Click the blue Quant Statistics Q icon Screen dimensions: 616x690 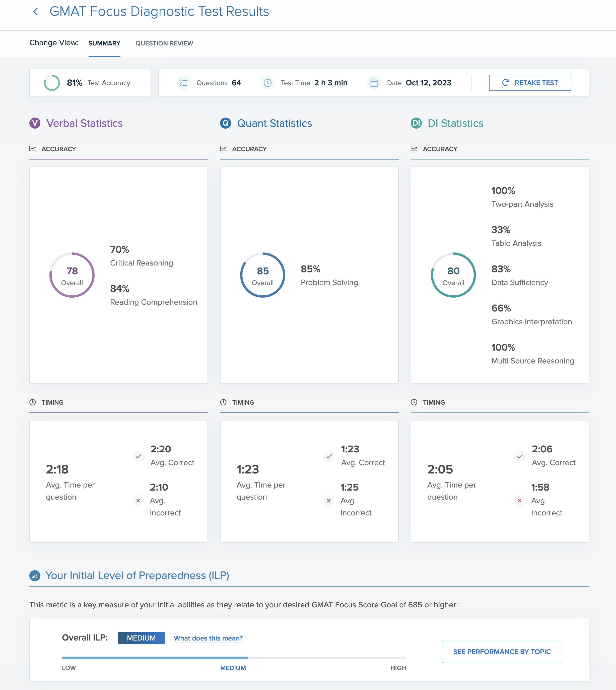pos(225,123)
